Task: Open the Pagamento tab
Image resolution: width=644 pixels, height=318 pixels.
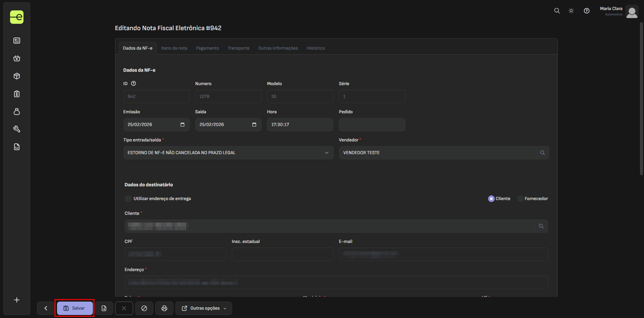Action: point(207,48)
